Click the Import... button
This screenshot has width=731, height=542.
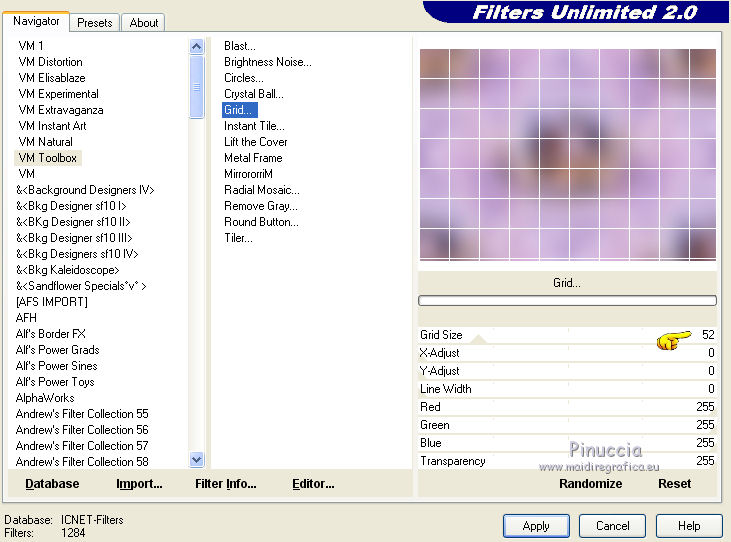click(139, 484)
